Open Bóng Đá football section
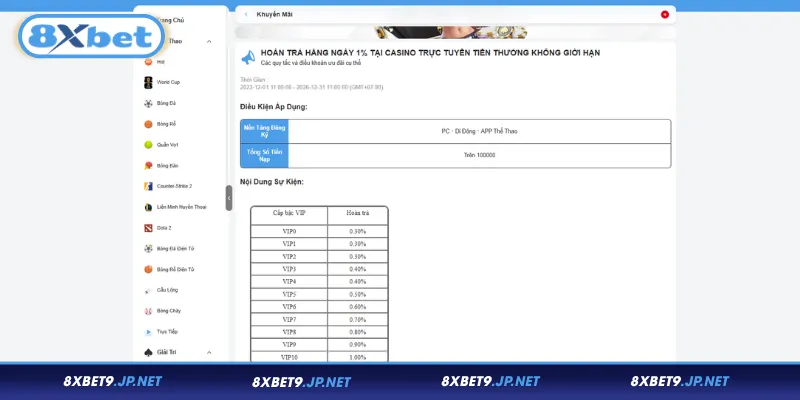This screenshot has height=400, width=800. (x=160, y=104)
